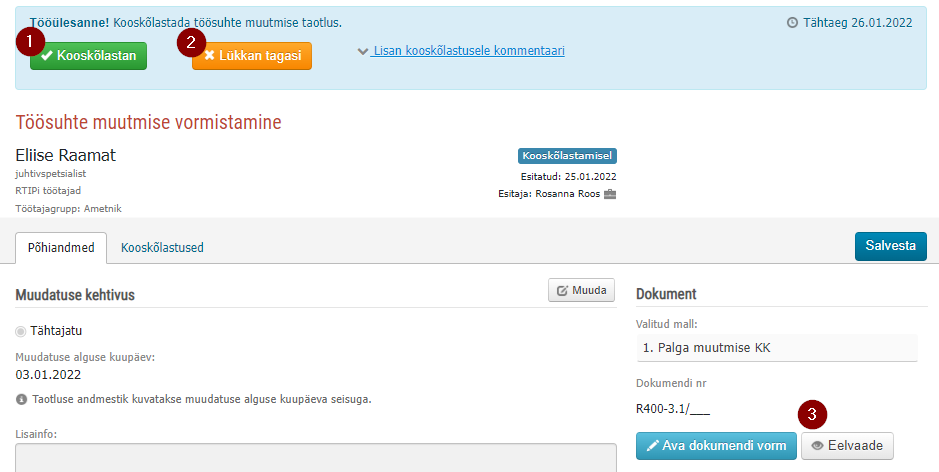
Task: Click the Töösuhte muutmise vormistamine heading
Action: click(x=149, y=122)
